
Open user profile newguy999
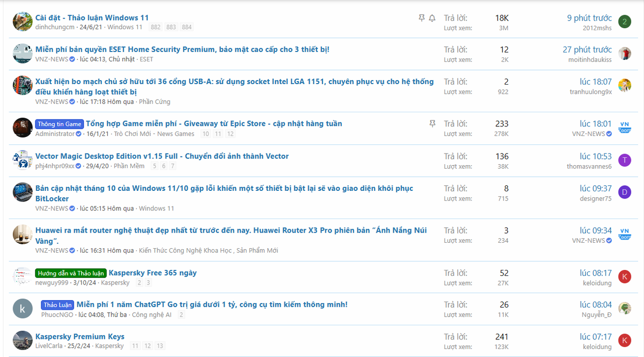pyautogui.click(x=52, y=283)
